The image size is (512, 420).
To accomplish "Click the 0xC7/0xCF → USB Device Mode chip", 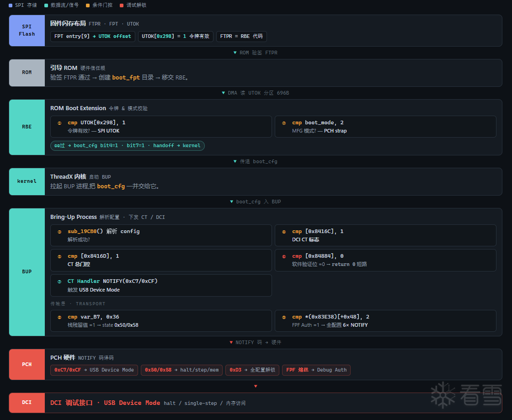I will click(x=94, y=370).
